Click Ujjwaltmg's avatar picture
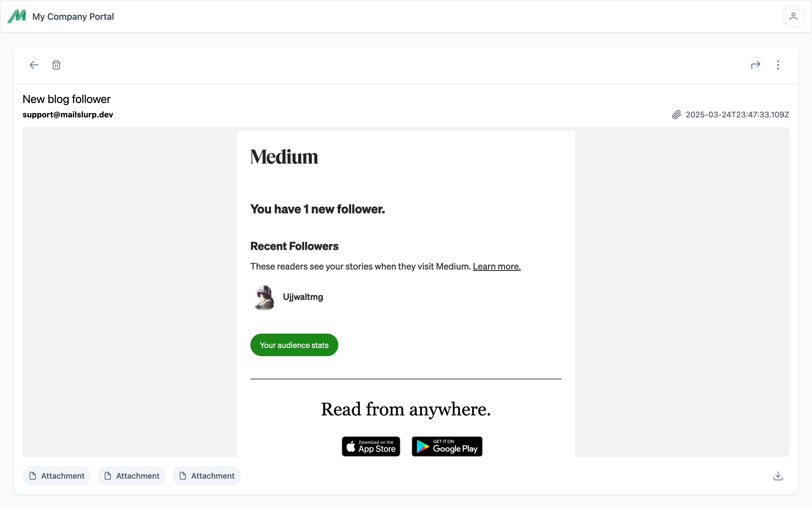 pos(264,297)
